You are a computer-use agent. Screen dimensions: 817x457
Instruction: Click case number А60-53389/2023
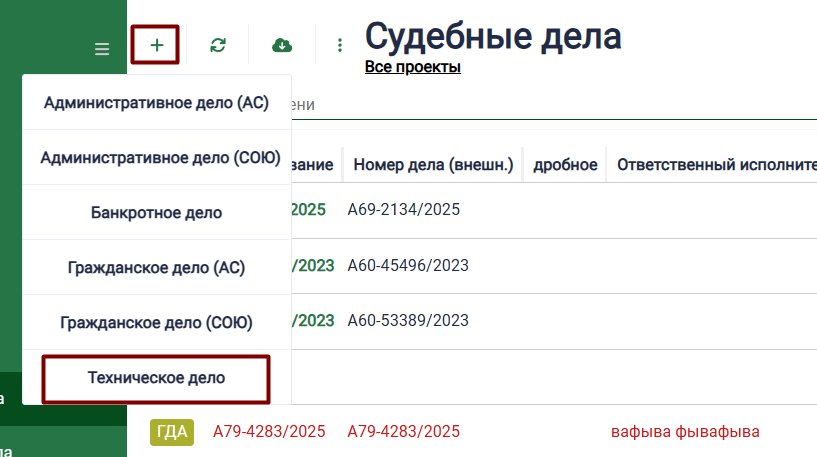click(408, 320)
